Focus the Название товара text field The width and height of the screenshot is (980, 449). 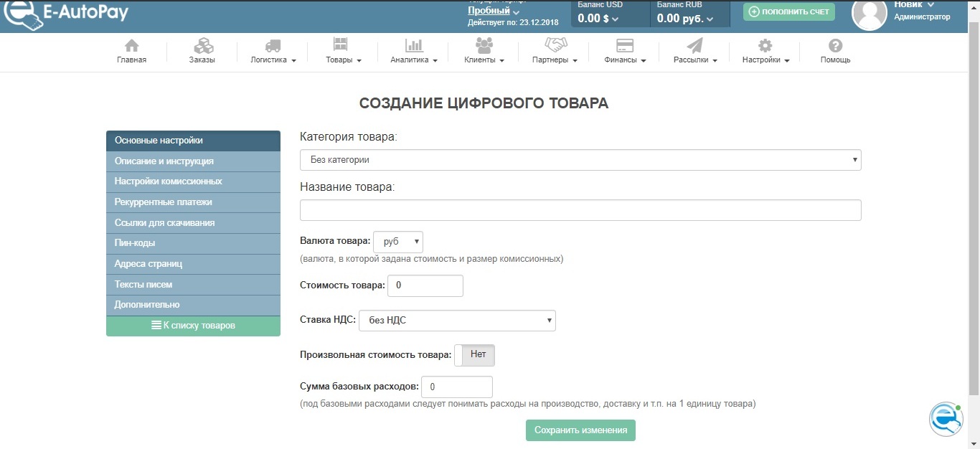(580, 210)
